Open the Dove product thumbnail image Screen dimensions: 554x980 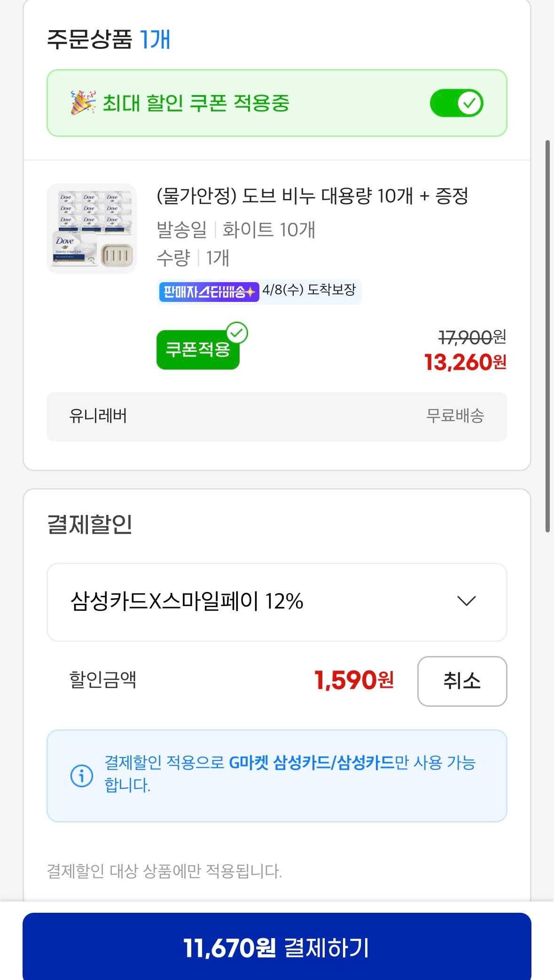[x=93, y=227]
